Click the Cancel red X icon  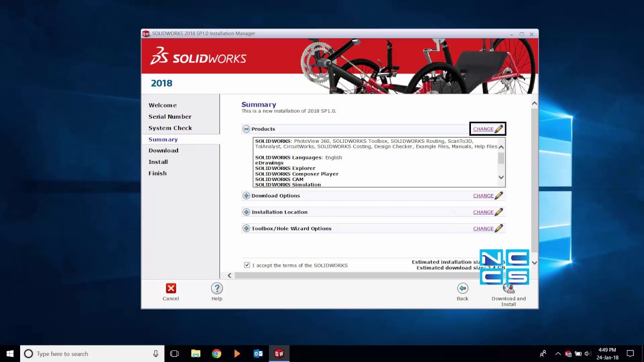tap(171, 288)
